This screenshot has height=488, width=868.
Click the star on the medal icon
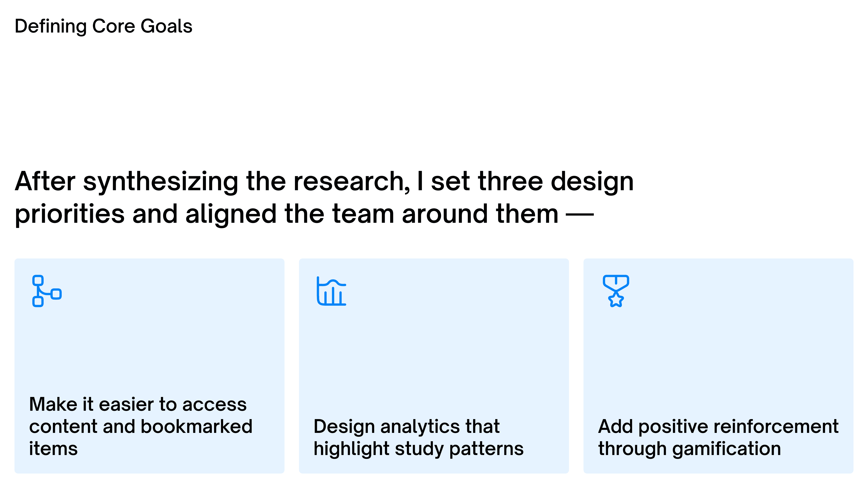[x=616, y=299]
